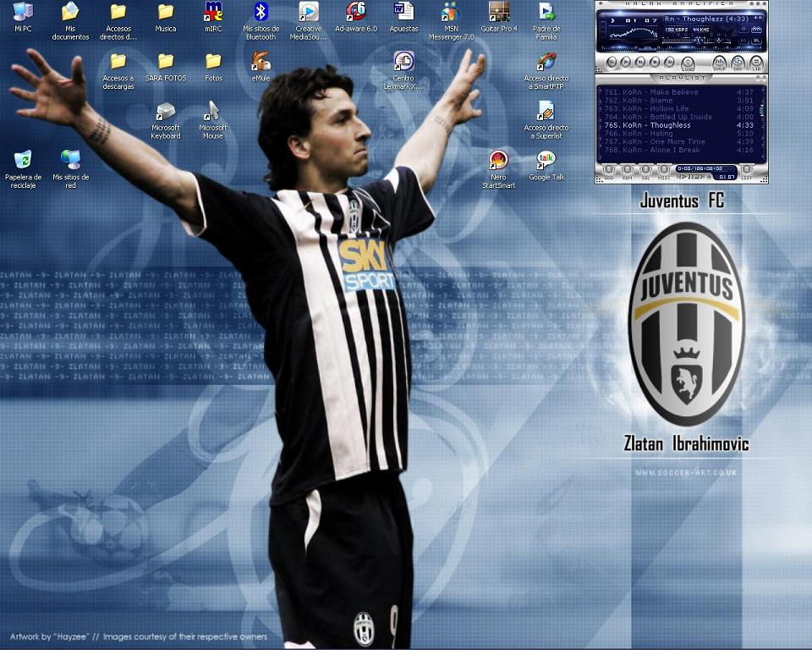Open Mis sitios de Bluetooth icon

[261, 20]
